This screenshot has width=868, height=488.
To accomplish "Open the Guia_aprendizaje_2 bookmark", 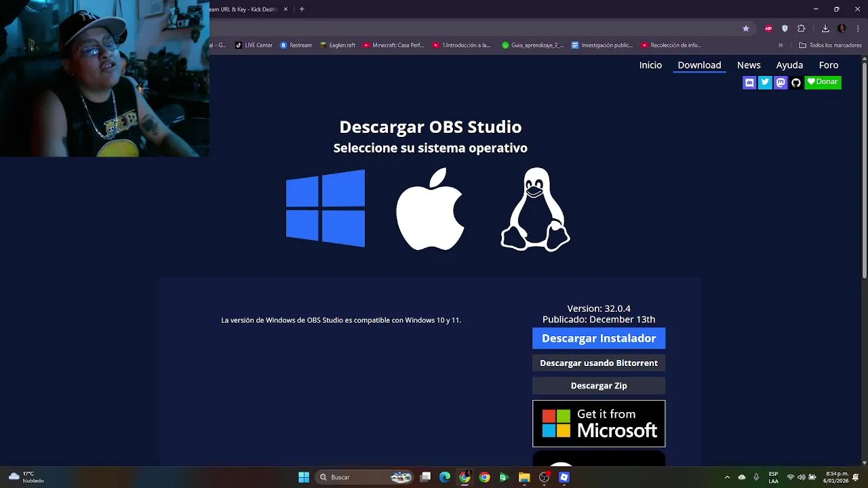I will point(532,45).
